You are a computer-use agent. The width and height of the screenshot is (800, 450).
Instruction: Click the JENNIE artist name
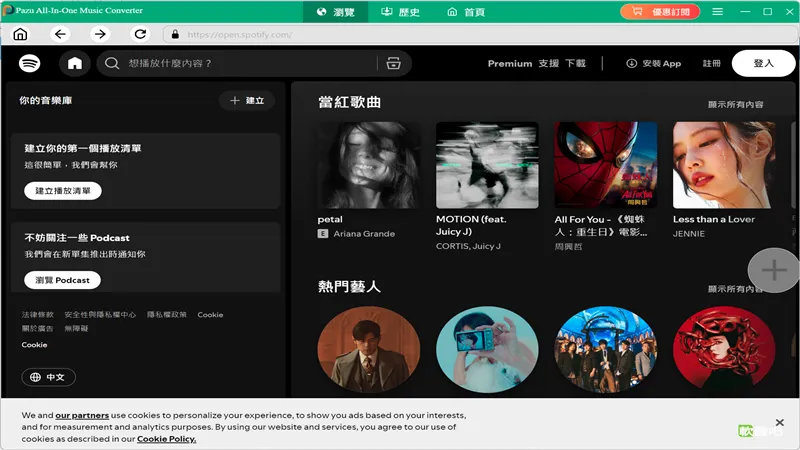pyautogui.click(x=689, y=234)
